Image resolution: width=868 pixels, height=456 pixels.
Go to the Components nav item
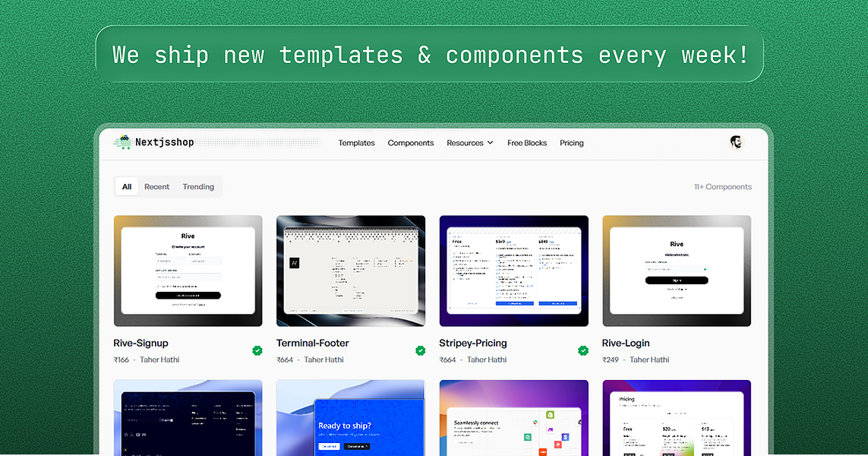click(x=411, y=143)
